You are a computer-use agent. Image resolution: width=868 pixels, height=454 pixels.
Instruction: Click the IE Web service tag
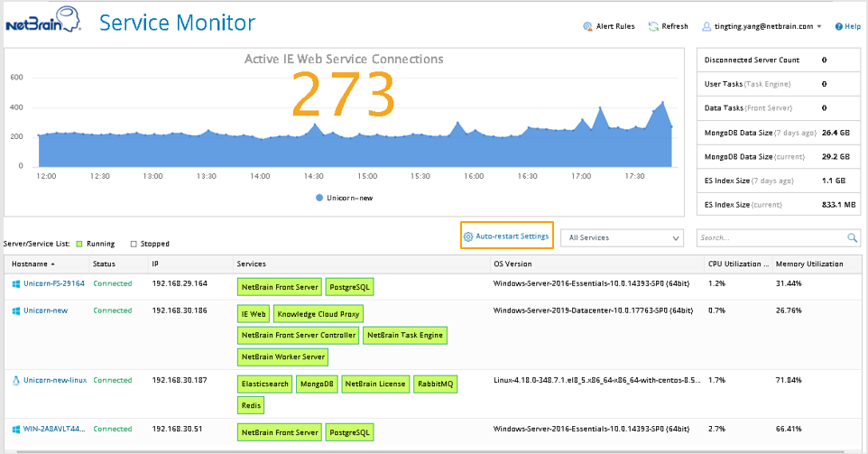(x=254, y=314)
